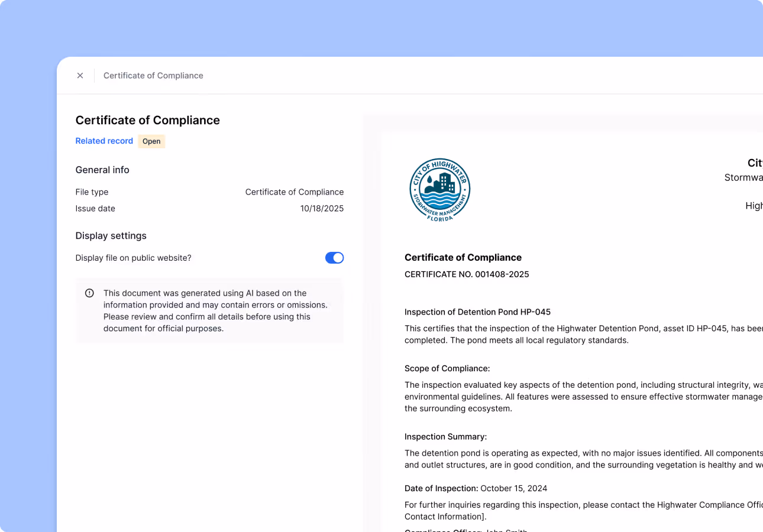The image size is (763, 532).
Task: Click the General info section heading
Action: (102, 170)
